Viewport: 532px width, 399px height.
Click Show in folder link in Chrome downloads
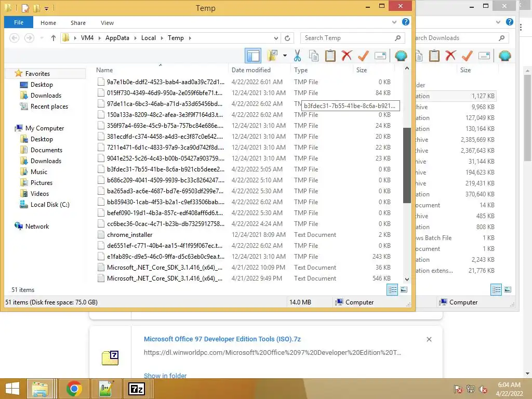(165, 376)
